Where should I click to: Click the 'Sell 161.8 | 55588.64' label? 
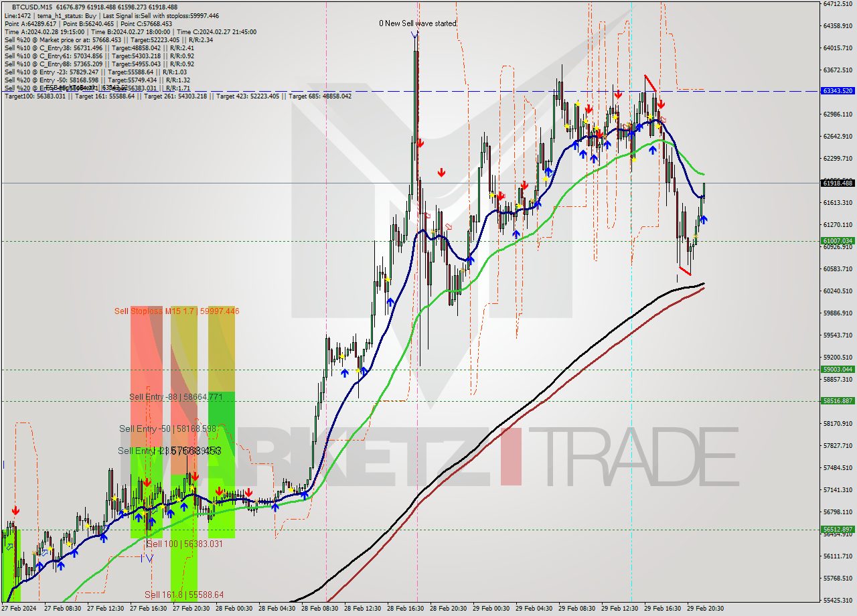tap(184, 595)
